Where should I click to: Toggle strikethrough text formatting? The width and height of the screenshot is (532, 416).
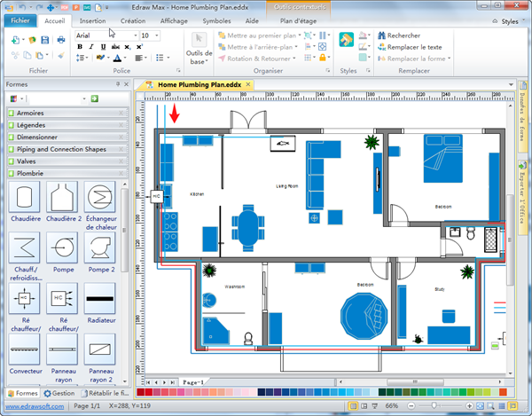point(115,47)
